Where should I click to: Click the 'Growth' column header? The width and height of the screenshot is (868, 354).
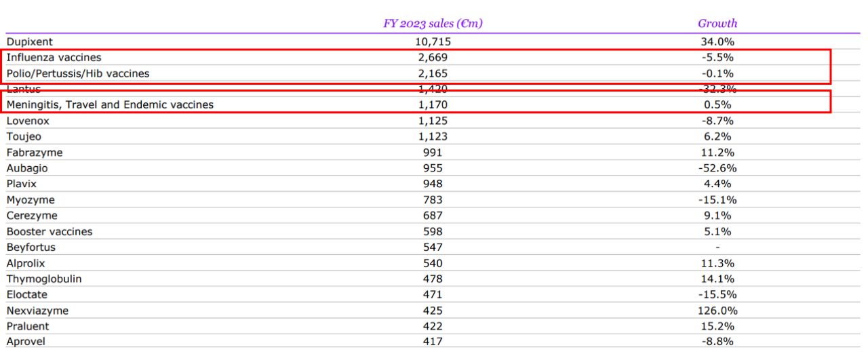(717, 24)
